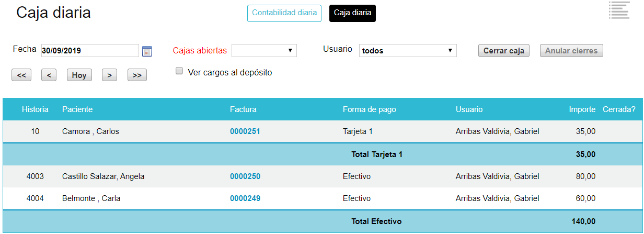Click the Fecha date input field
This screenshot has height=234, width=644.
(x=90, y=51)
